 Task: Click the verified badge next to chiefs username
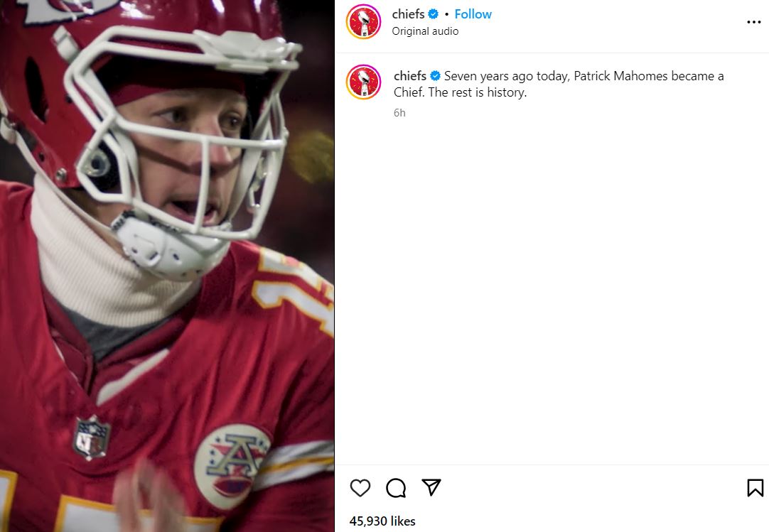point(434,13)
